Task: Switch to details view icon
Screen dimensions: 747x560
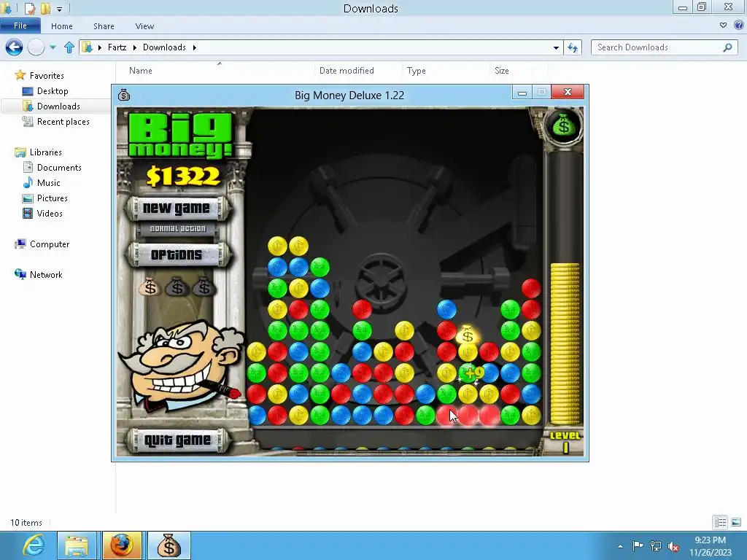Action: coord(720,522)
